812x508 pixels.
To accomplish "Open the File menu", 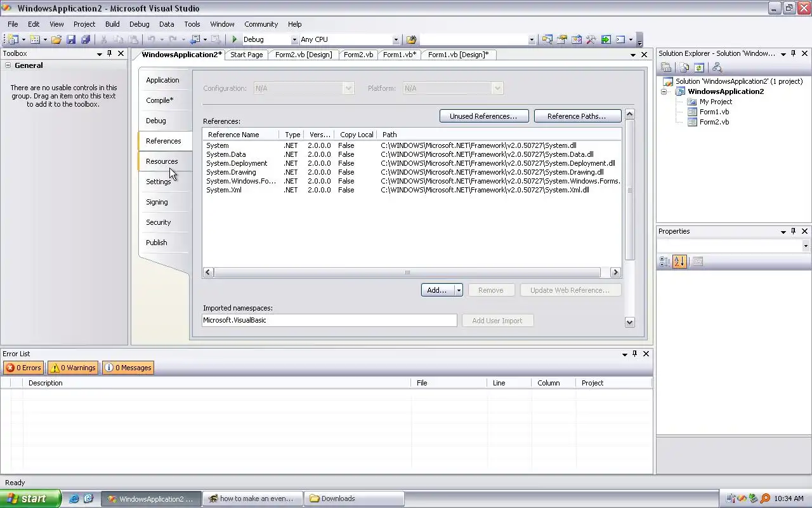I will click(x=13, y=24).
